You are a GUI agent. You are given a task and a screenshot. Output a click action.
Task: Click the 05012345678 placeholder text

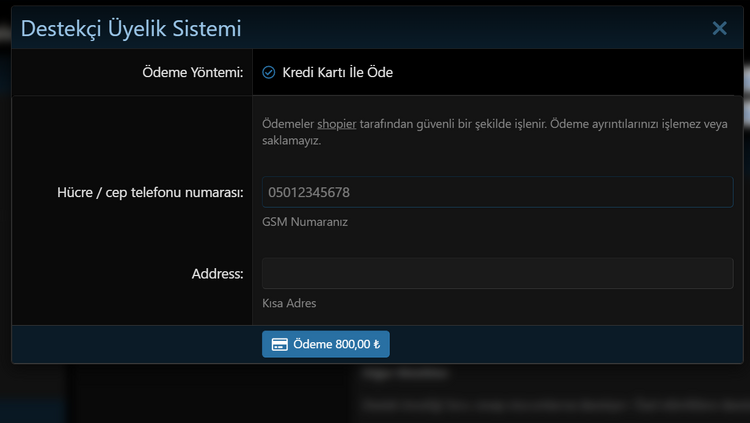point(309,192)
